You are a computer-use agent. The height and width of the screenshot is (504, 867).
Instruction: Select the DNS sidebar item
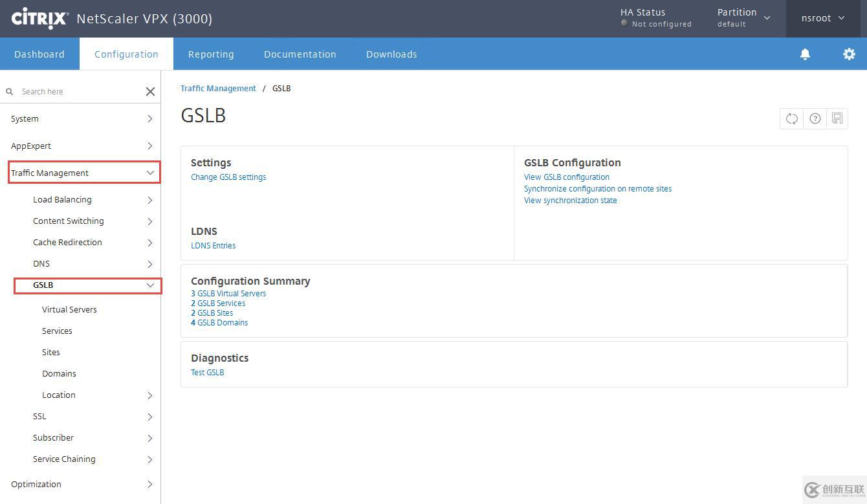pos(41,264)
